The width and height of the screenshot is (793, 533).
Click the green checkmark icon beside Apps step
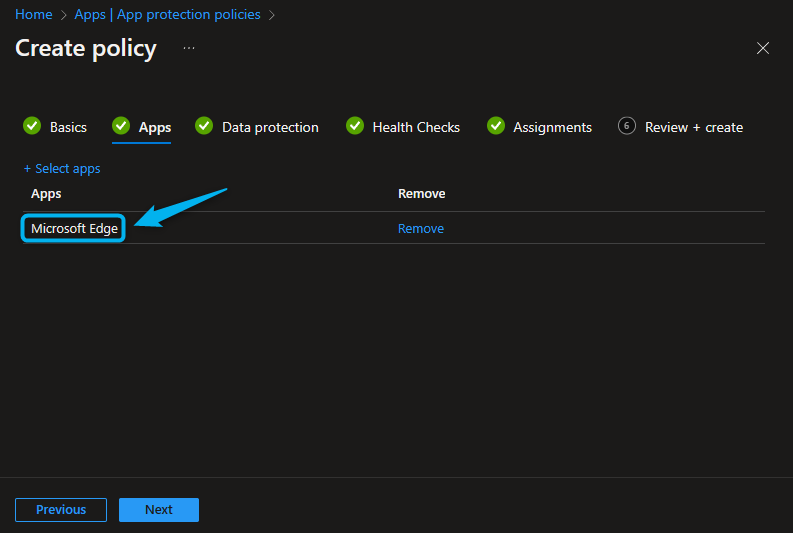pos(121,126)
